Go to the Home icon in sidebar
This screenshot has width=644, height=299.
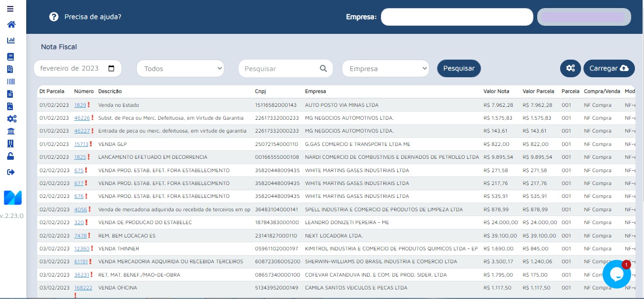(10, 24)
